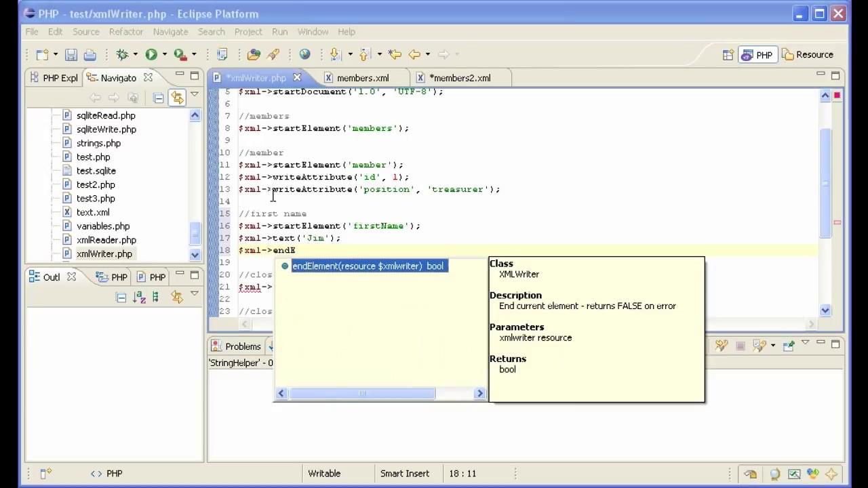Click the Debug bug icon
The height and width of the screenshot is (488, 868).
(122, 55)
